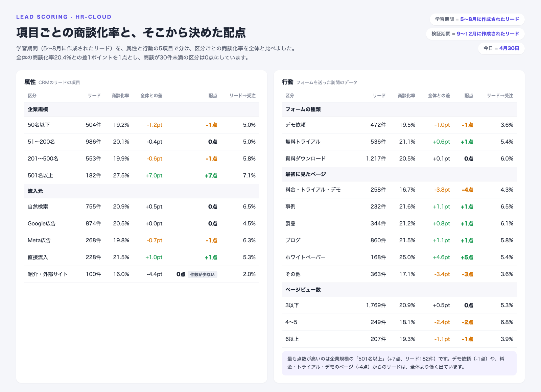Click the 最初に見たページ group header
The image size is (541, 392).
point(399,174)
